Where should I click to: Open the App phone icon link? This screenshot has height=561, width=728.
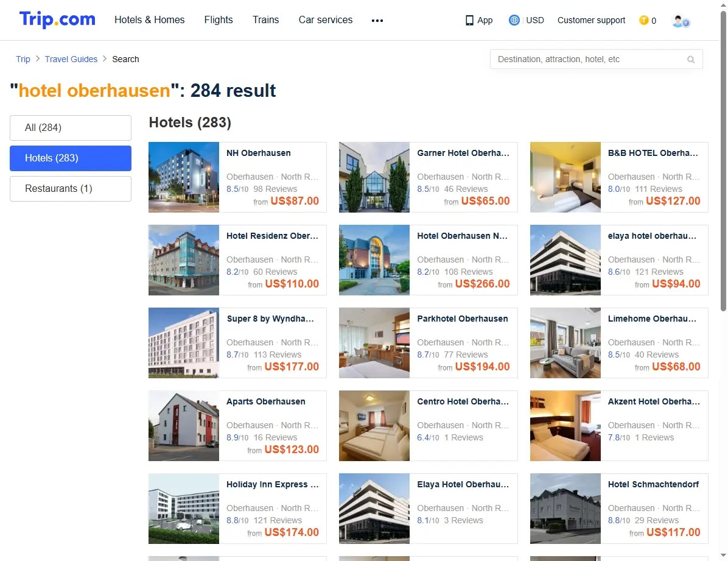click(x=469, y=21)
